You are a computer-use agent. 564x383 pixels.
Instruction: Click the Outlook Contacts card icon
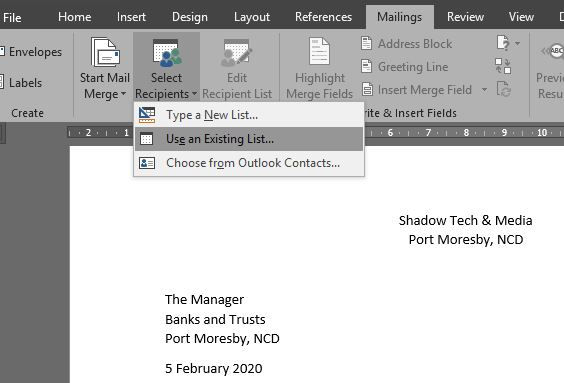(147, 163)
